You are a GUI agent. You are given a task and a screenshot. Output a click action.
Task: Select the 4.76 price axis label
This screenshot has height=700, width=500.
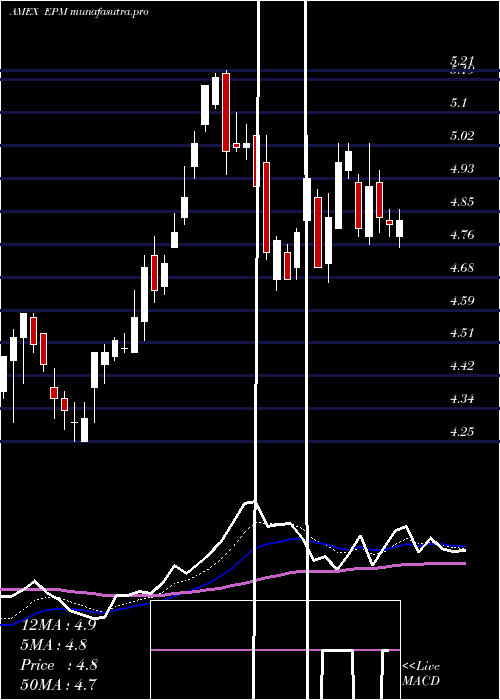click(x=462, y=235)
